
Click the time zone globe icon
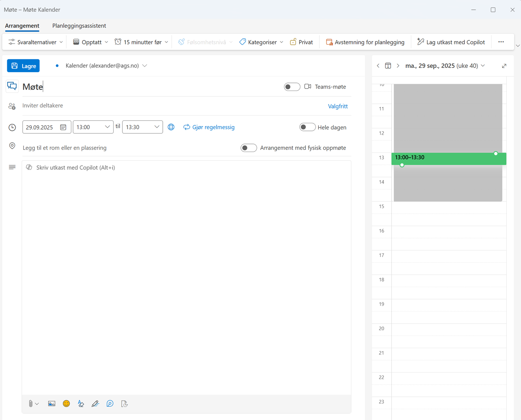(171, 127)
